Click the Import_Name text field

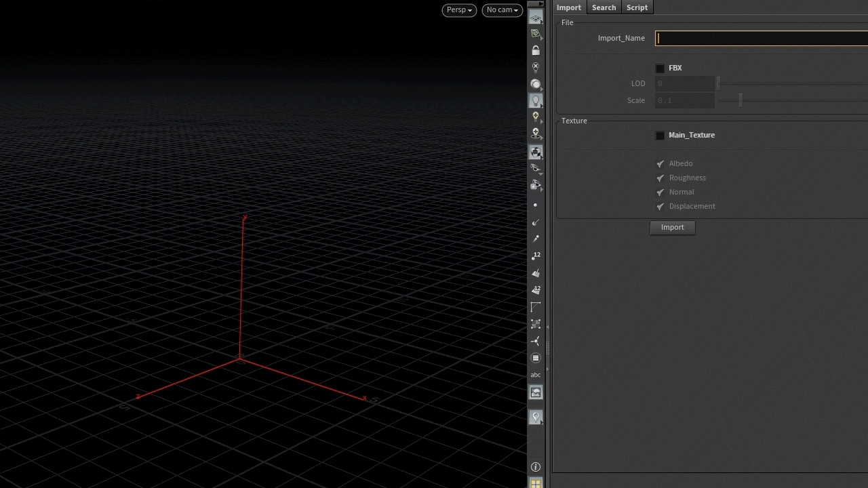[759, 39]
